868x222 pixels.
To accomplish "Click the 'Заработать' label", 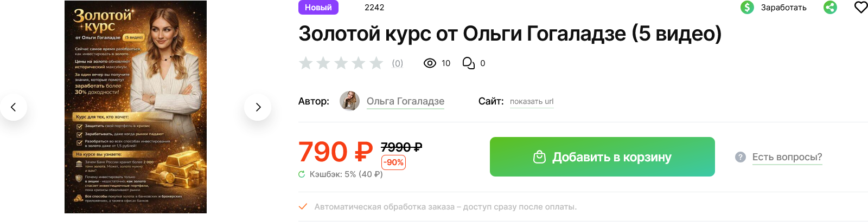I will click(x=783, y=8).
